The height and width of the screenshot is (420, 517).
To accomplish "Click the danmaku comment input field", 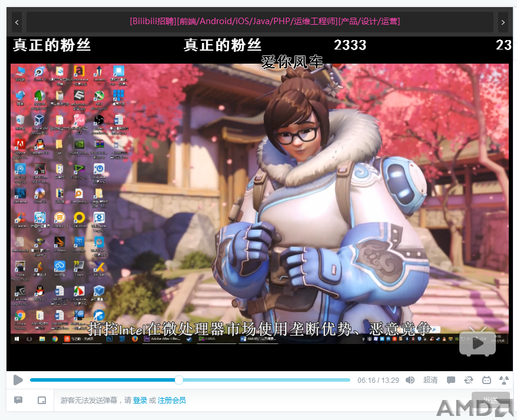I will point(263,400).
